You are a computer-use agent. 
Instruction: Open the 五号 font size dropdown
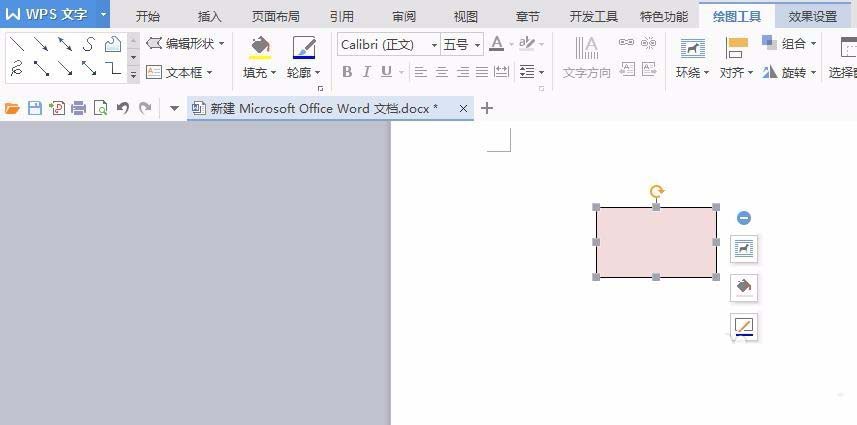[478, 45]
